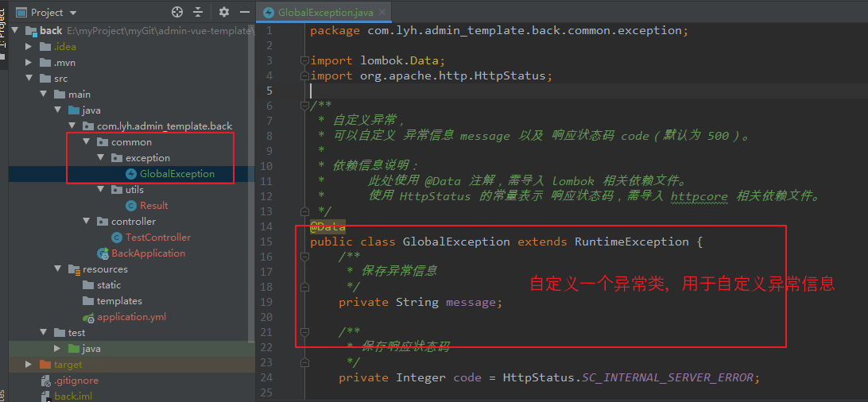Open application.yml file
Viewport: 868px width, 402px height.
[131, 318]
